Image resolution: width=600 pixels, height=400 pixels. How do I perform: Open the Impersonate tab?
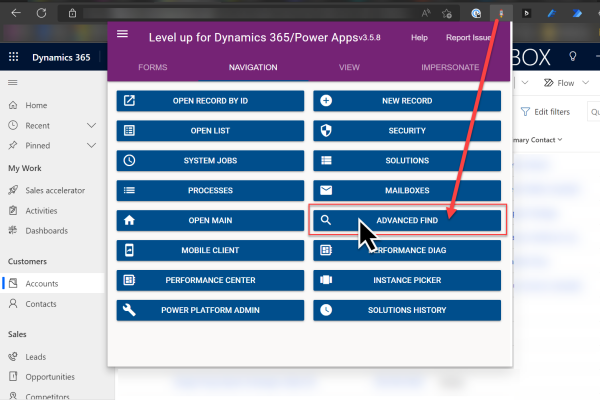coord(449,68)
